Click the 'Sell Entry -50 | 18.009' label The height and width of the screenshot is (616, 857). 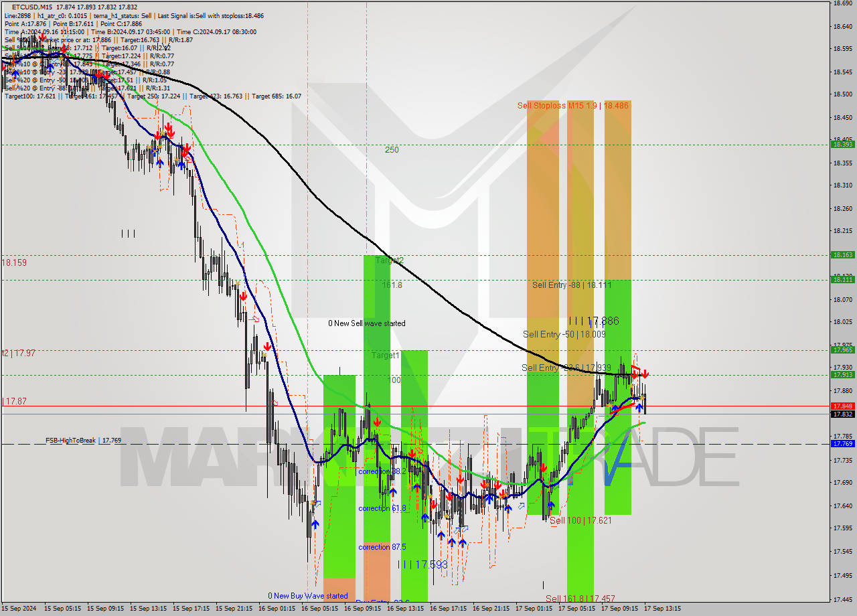(563, 333)
